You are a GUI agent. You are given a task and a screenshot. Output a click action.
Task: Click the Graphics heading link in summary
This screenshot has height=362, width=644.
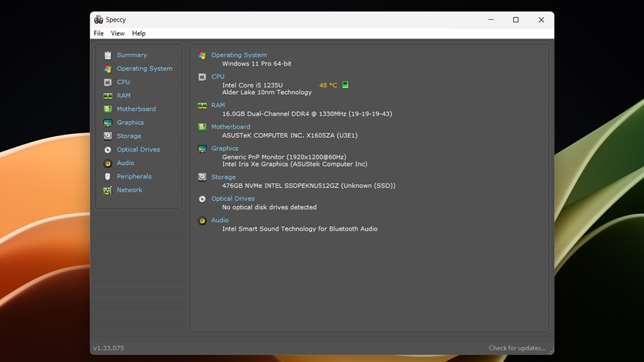coord(225,148)
